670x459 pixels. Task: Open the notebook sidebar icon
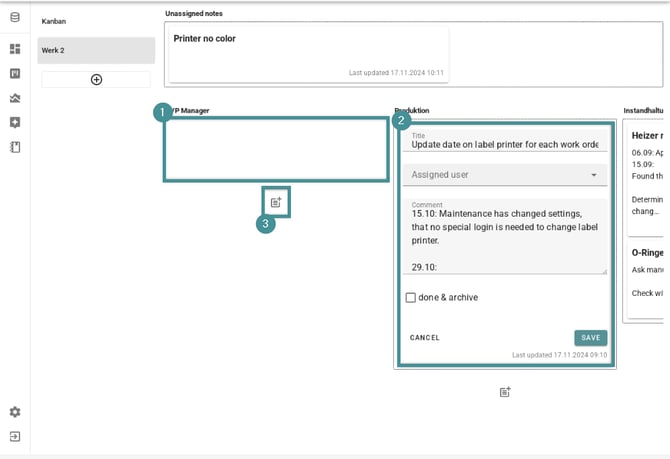(15, 147)
